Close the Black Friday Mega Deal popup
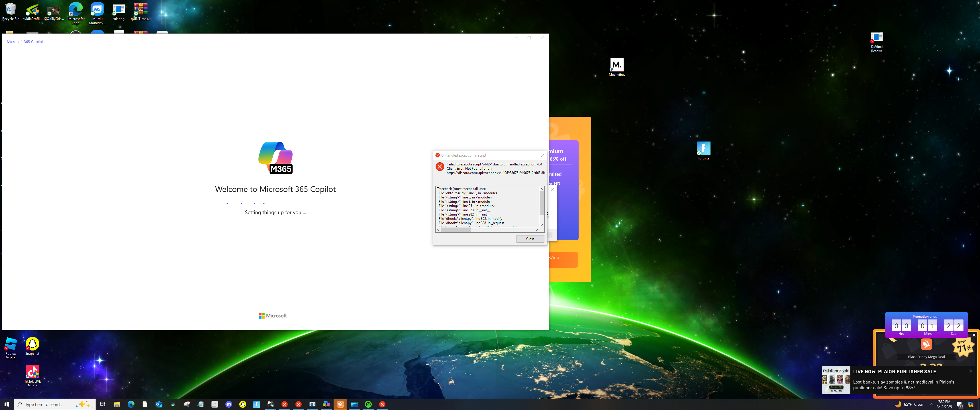 (973, 335)
